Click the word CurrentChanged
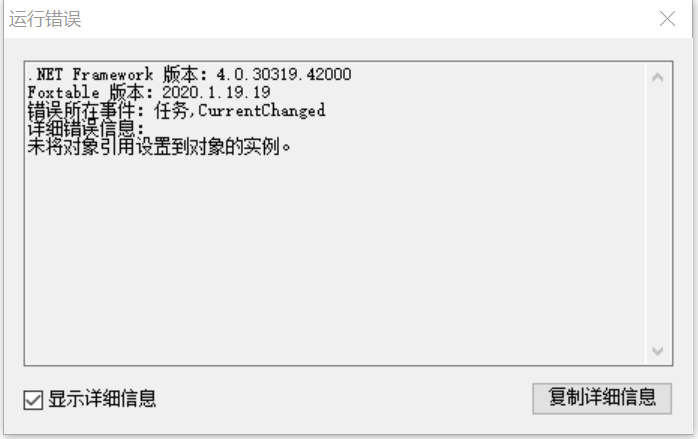Screen dimensions: 698x439 pos(262,110)
